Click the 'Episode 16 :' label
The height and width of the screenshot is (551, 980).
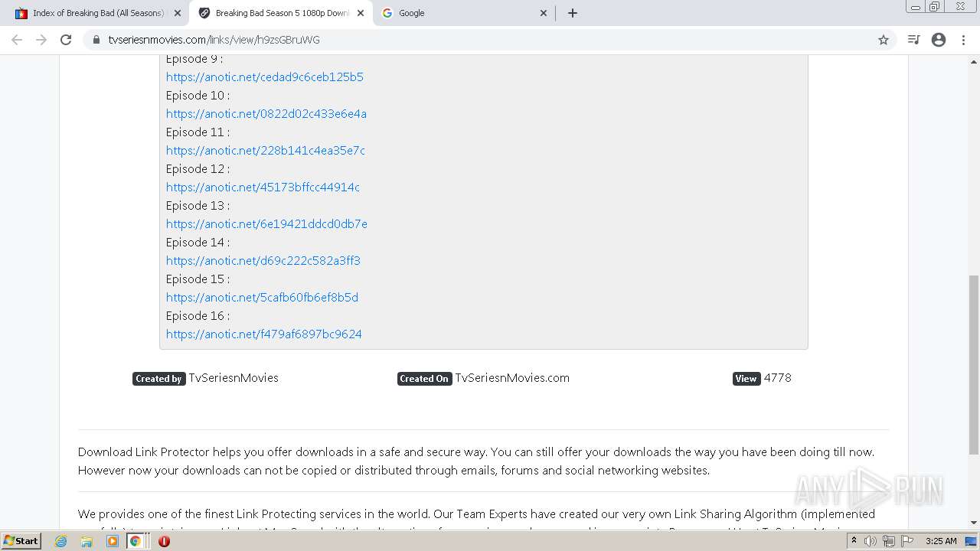tap(198, 315)
